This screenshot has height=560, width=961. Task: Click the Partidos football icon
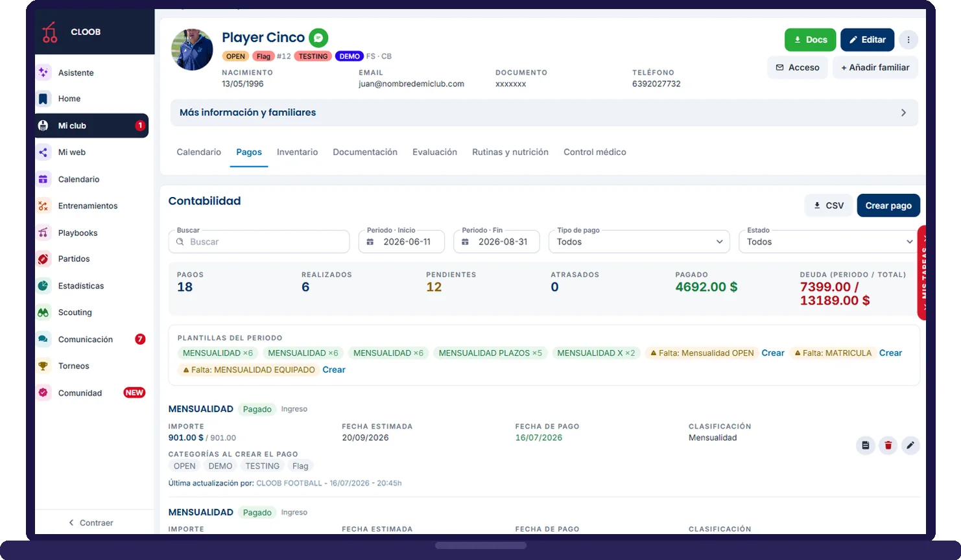click(43, 259)
